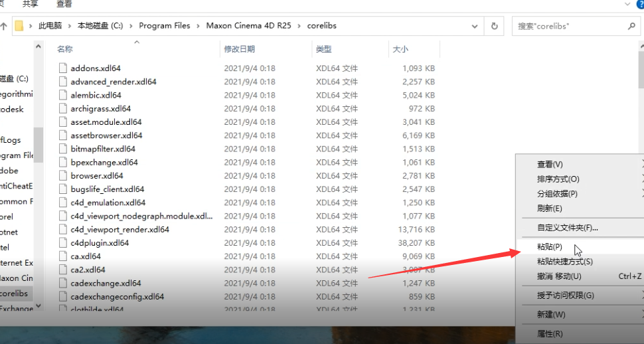
Task: Click the 此电脑 breadcrumb
Action: (x=50, y=25)
